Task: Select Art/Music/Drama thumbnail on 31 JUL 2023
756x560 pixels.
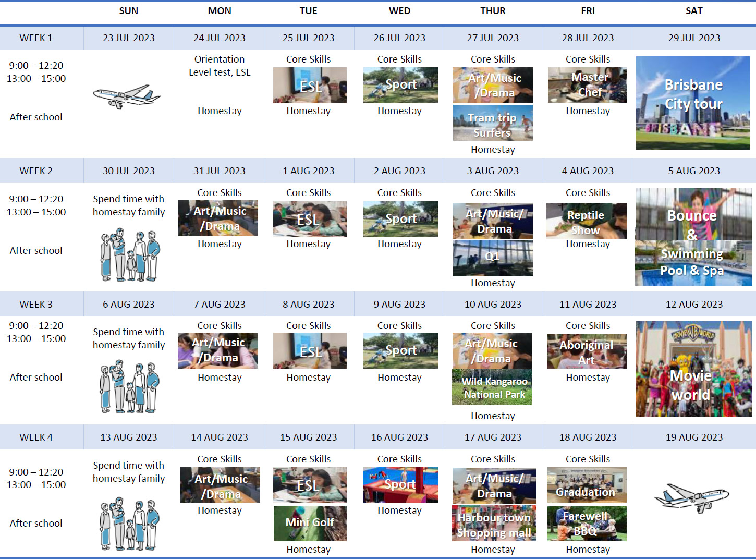Action: pyautogui.click(x=218, y=218)
